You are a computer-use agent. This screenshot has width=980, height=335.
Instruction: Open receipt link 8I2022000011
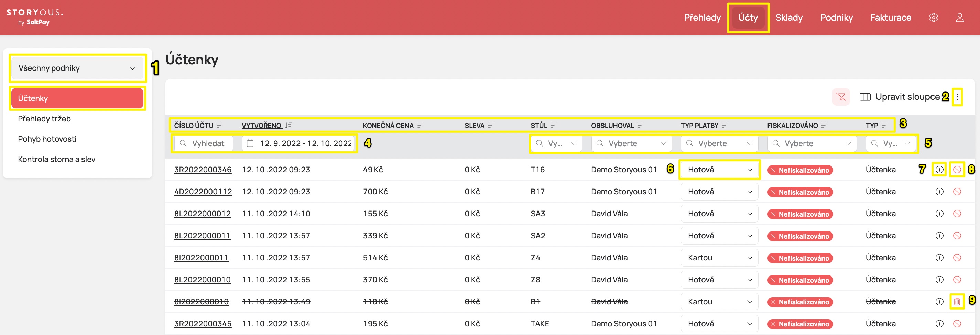point(201,258)
